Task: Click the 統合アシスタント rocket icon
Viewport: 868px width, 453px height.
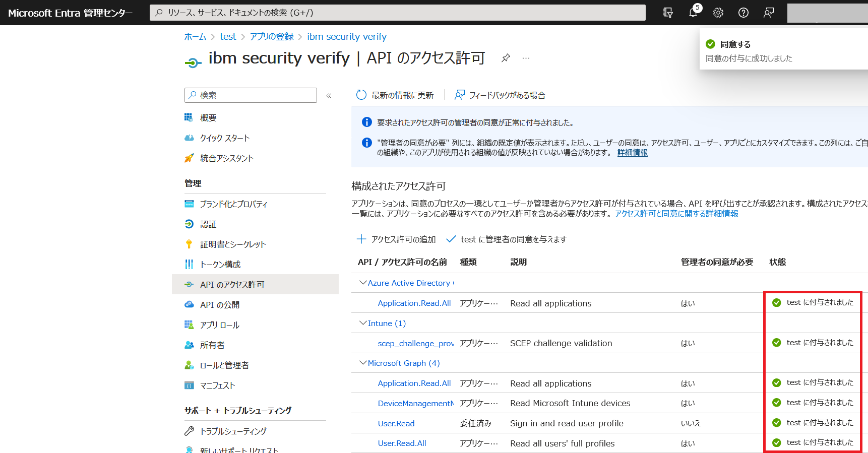Action: (189, 158)
